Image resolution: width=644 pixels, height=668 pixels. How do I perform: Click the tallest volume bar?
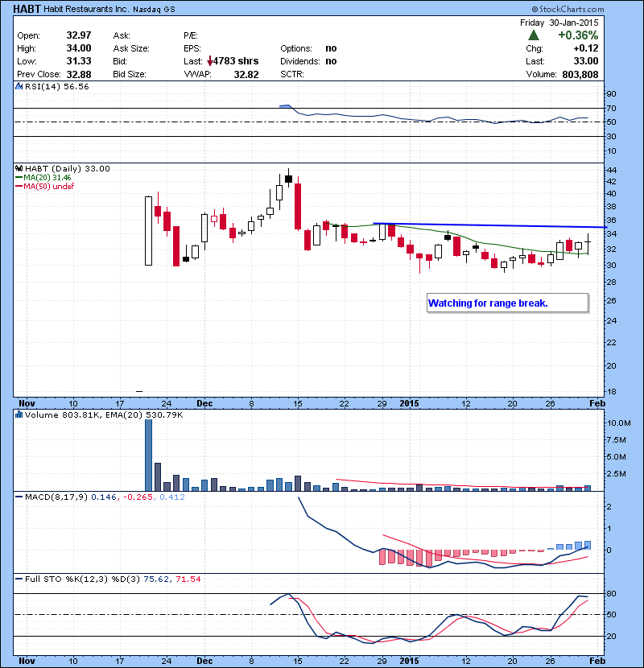click(148, 455)
